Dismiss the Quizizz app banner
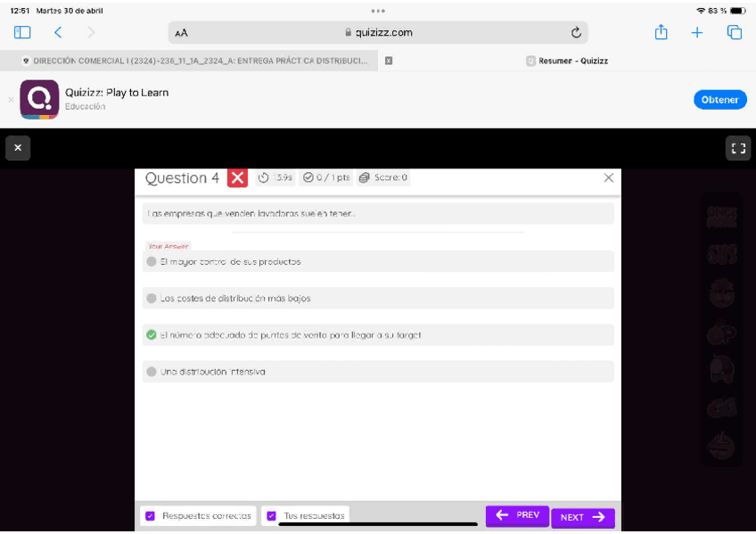Viewport: 756px width, 534px height. click(11, 100)
